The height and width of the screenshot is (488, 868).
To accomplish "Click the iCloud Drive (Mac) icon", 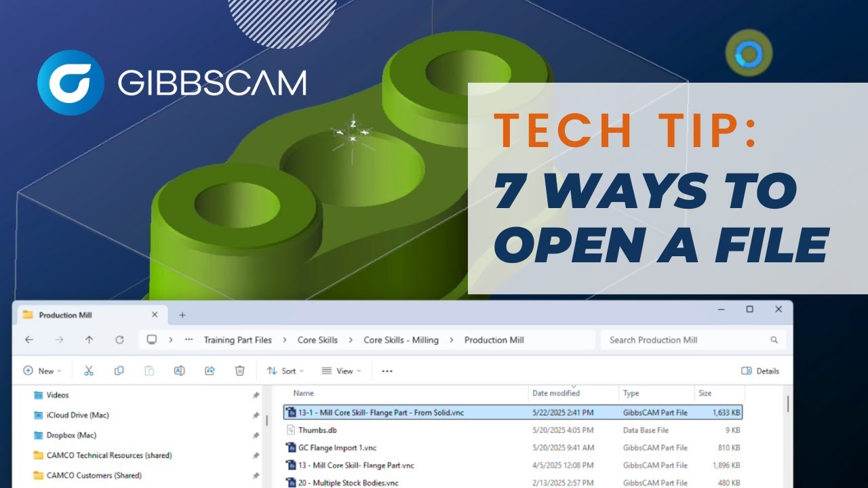I will [38, 415].
